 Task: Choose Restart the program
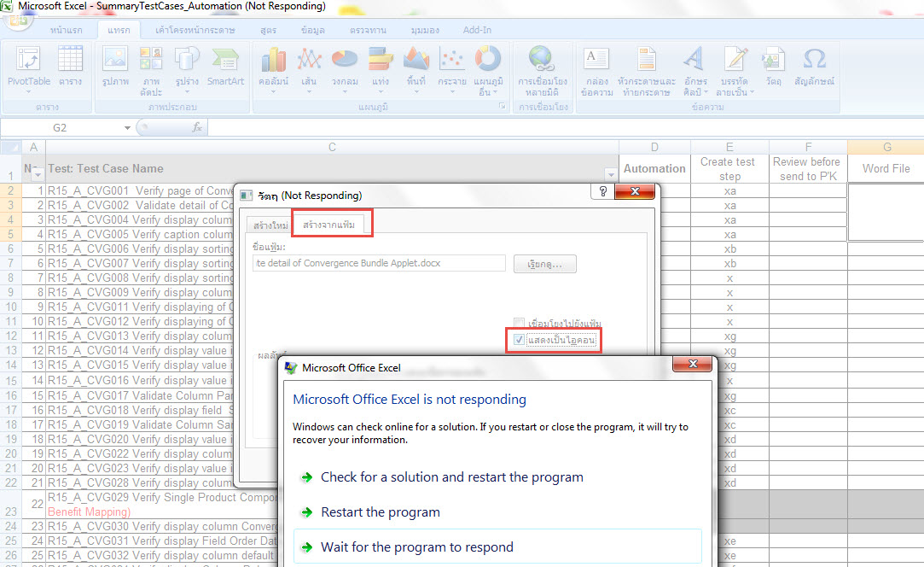381,512
